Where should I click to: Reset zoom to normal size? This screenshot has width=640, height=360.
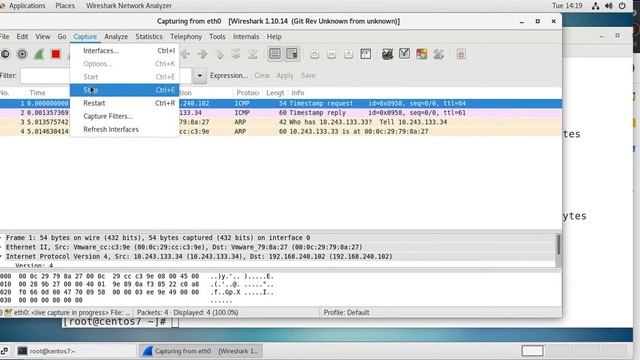coord(348,54)
